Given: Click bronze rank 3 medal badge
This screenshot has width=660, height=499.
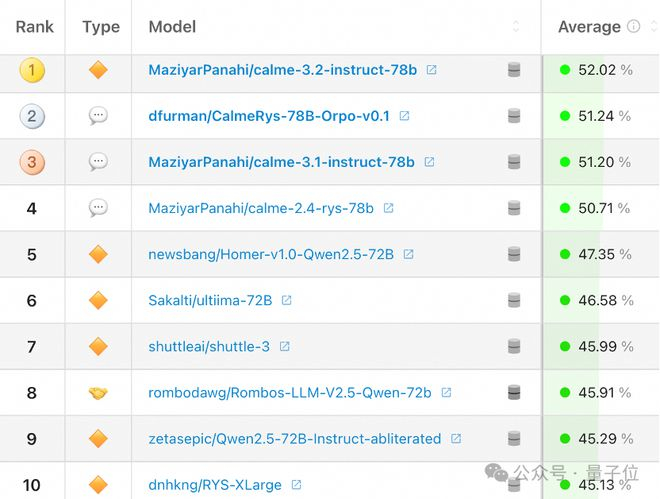Looking at the screenshot, I should (32, 162).
